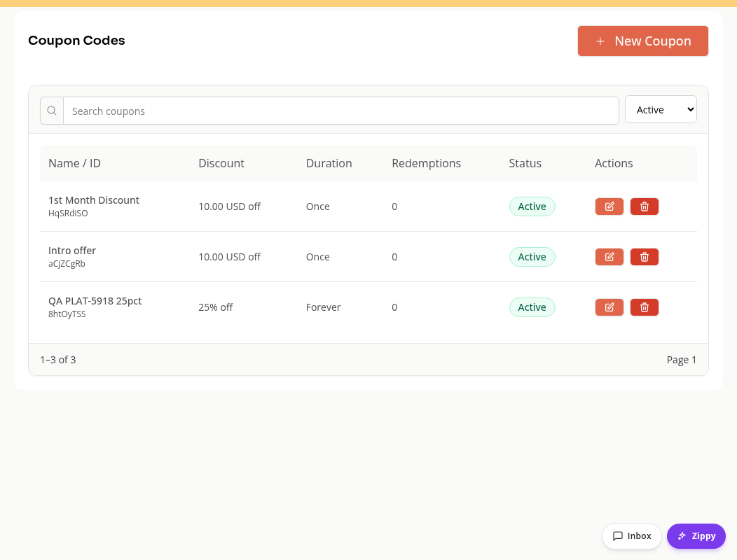
Task: Select coupon ID aCjZCgRb
Action: coord(67,264)
